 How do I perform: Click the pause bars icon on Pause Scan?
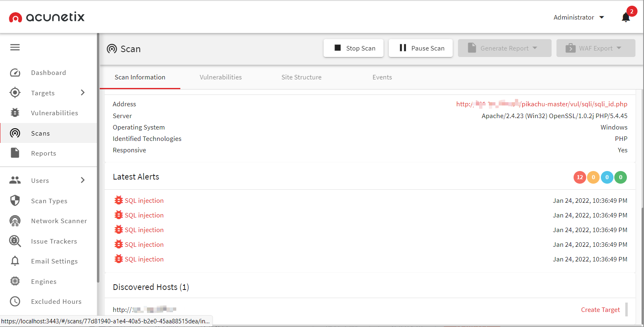pos(403,48)
